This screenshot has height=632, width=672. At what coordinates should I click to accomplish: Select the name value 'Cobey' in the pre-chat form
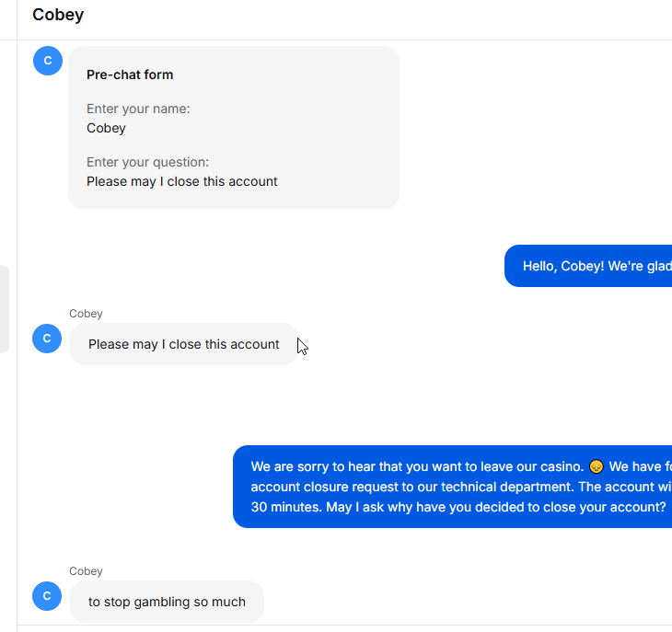tap(106, 128)
